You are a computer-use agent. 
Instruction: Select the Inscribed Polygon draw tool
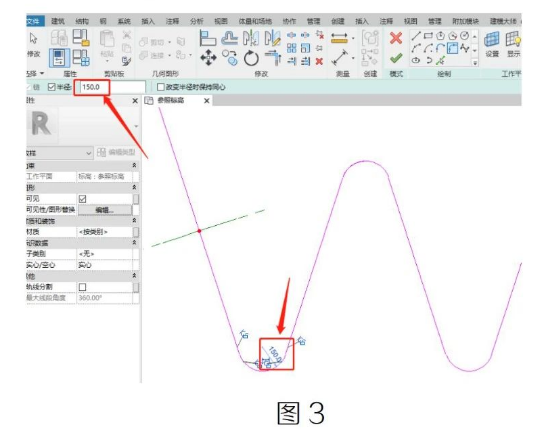[440, 36]
